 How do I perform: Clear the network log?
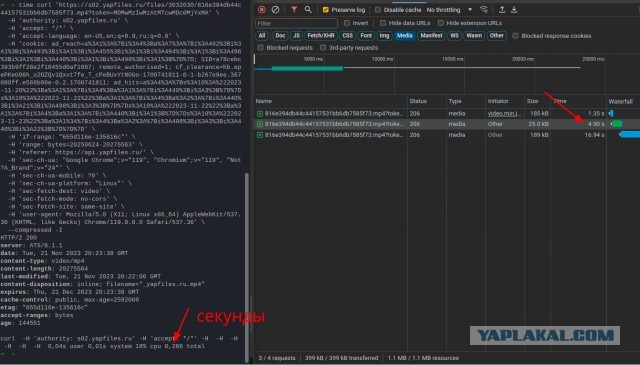[x=276, y=9]
